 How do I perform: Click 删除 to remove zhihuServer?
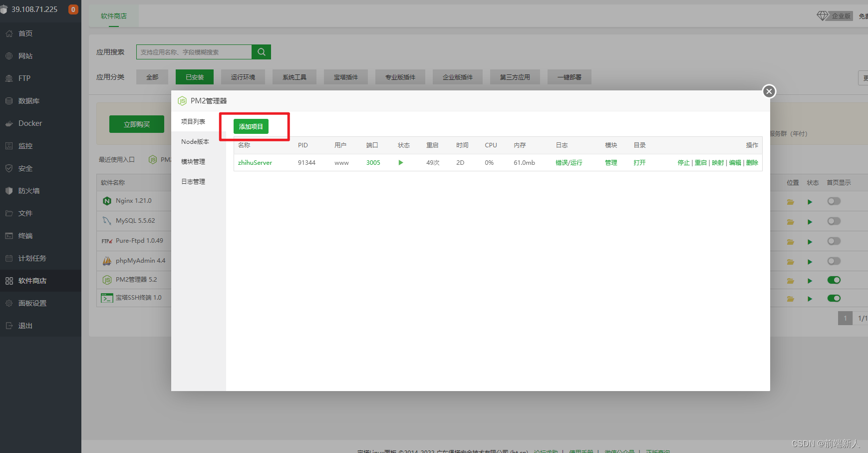[x=752, y=162]
